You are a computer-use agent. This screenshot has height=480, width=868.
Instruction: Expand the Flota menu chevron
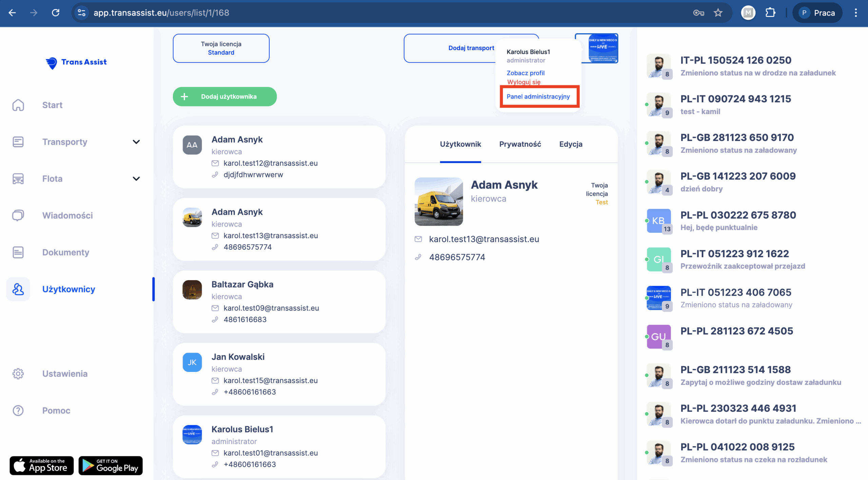[136, 179]
